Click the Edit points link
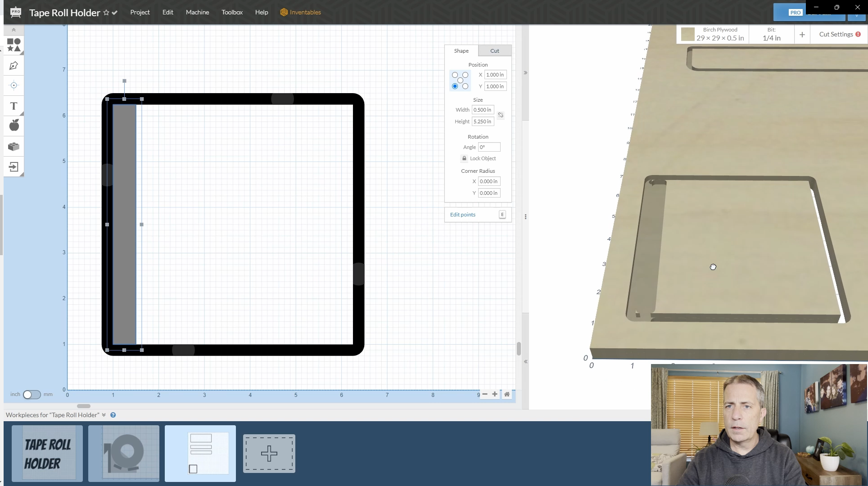Viewport: 868px width, 486px height. click(462, 215)
